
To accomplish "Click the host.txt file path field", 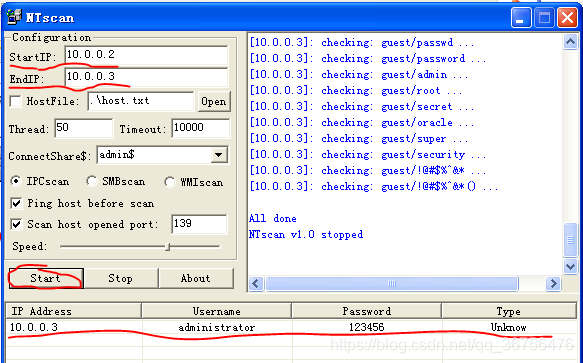I will pyautogui.click(x=141, y=101).
